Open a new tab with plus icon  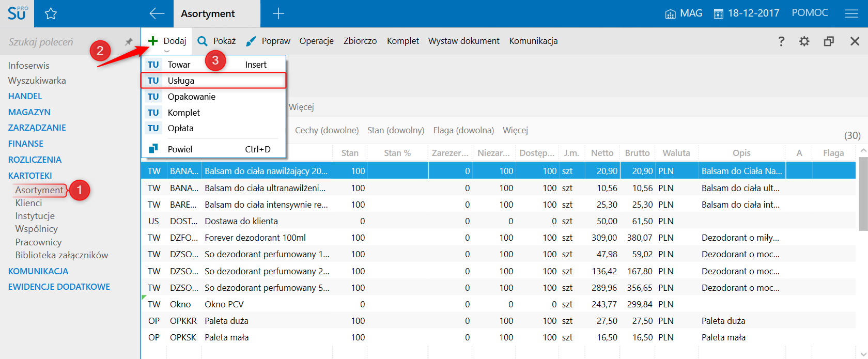click(278, 14)
